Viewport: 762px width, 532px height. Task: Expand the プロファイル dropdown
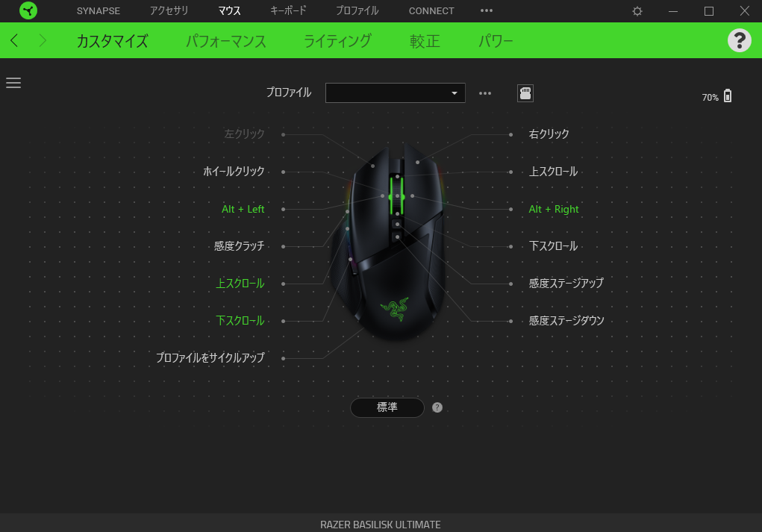(x=395, y=93)
